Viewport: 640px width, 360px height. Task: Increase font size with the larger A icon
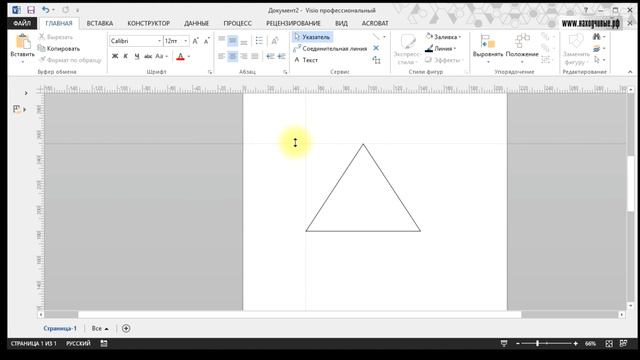(x=196, y=41)
